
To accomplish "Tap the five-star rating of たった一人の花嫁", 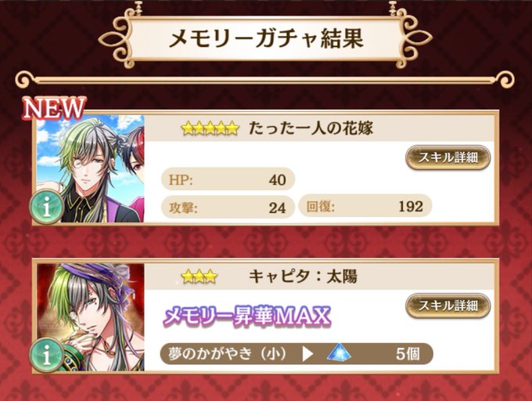I will pos(210,128).
